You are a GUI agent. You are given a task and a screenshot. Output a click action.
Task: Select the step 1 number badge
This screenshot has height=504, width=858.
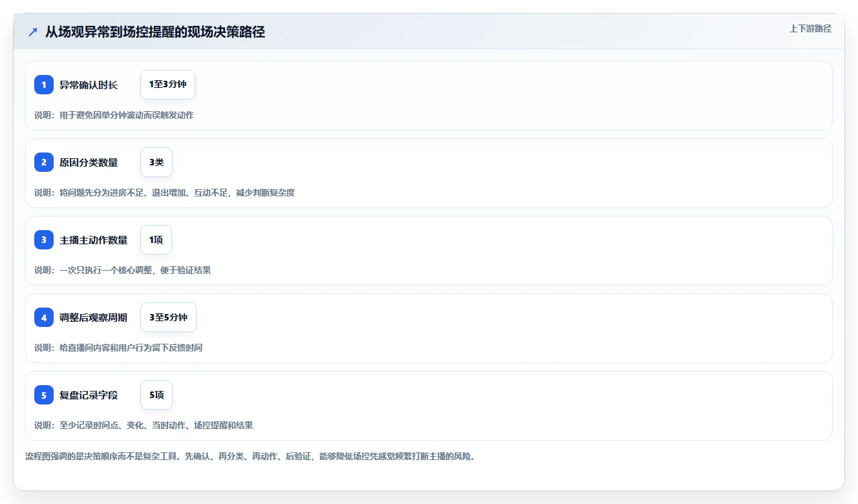tap(44, 85)
